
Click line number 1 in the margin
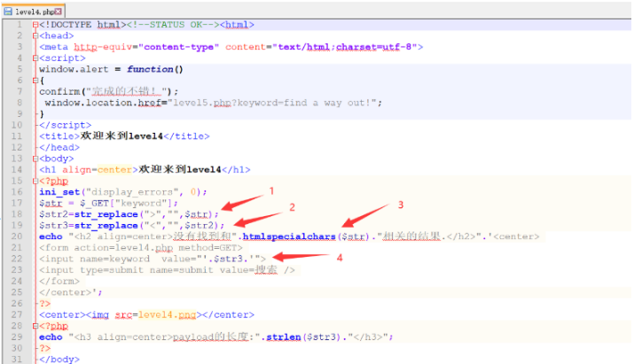[x=20, y=25]
